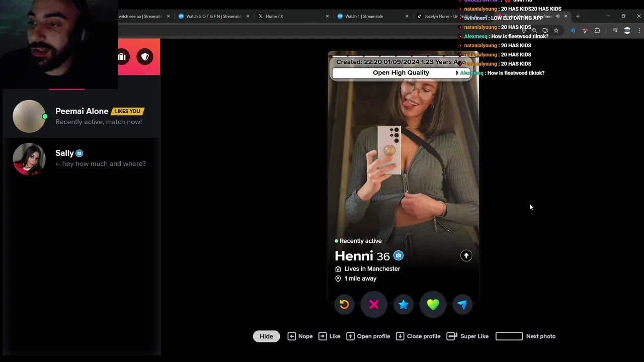Image resolution: width=644 pixels, height=362 pixels.
Task: Click the zoom magnifier icon in the address bar
Action: (534, 31)
